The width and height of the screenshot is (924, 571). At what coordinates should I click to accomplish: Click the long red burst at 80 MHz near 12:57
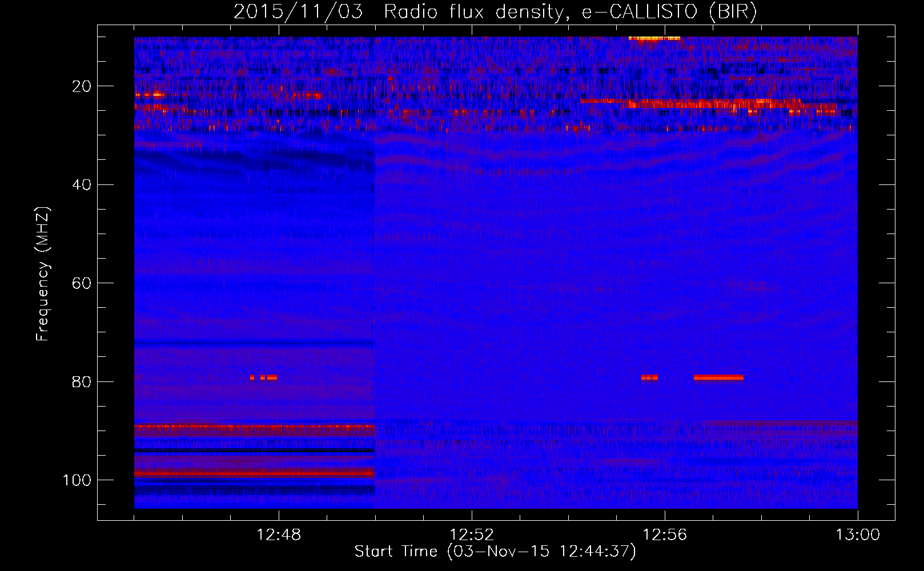click(718, 377)
